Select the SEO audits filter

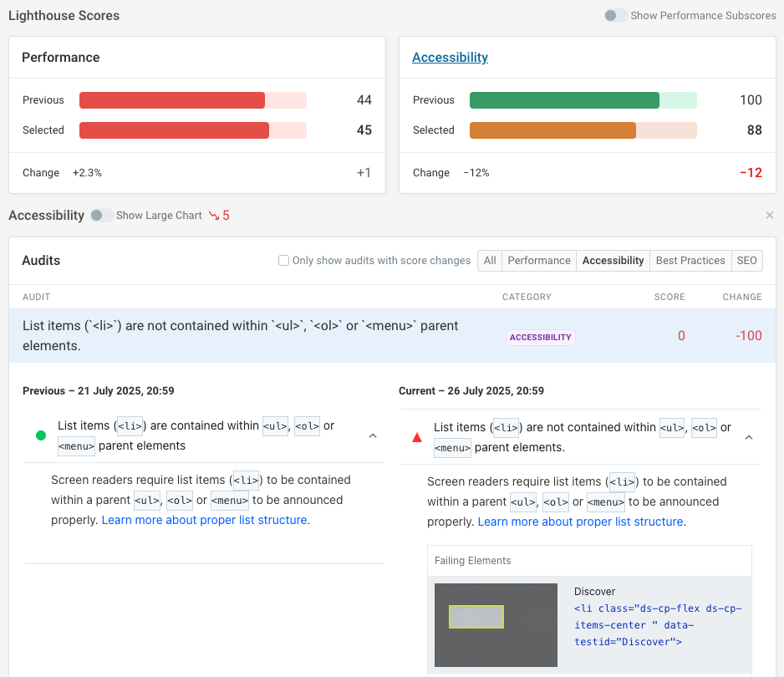(x=746, y=260)
